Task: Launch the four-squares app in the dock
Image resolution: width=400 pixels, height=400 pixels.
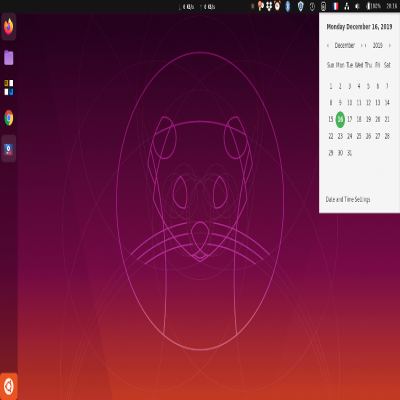Action: click(x=9, y=87)
